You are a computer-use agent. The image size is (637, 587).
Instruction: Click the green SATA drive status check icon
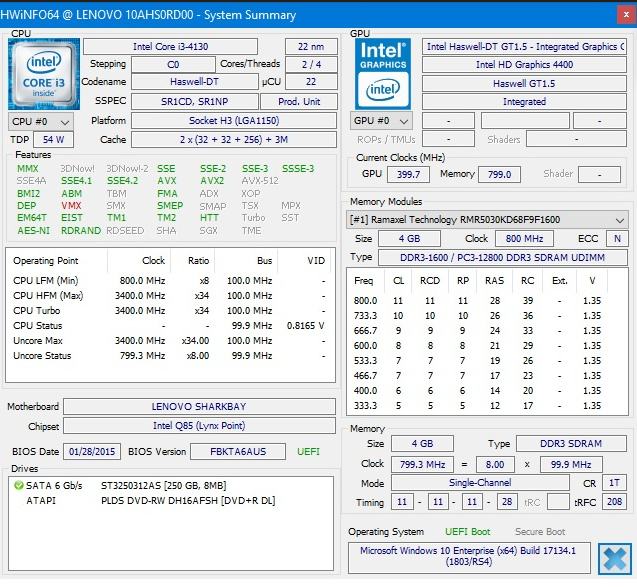tap(18, 485)
